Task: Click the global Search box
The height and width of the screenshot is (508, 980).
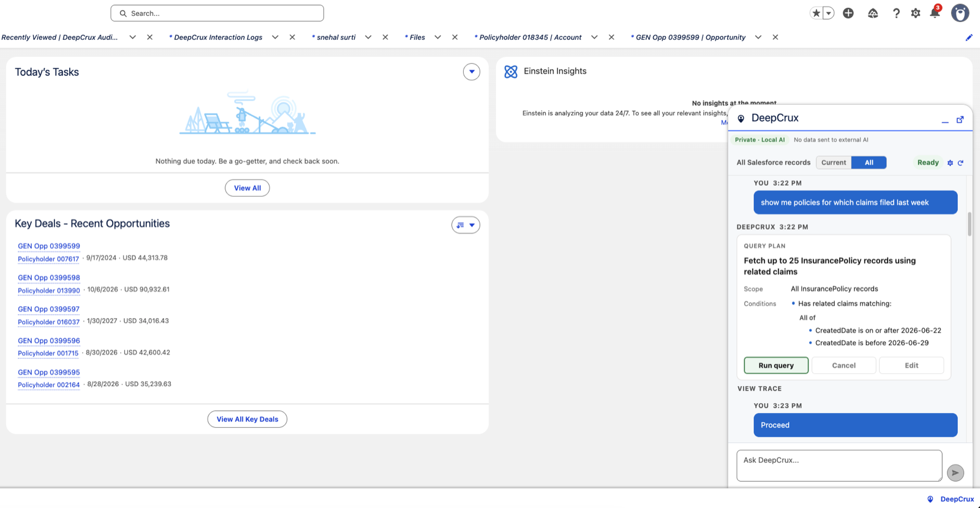Action: click(x=217, y=13)
